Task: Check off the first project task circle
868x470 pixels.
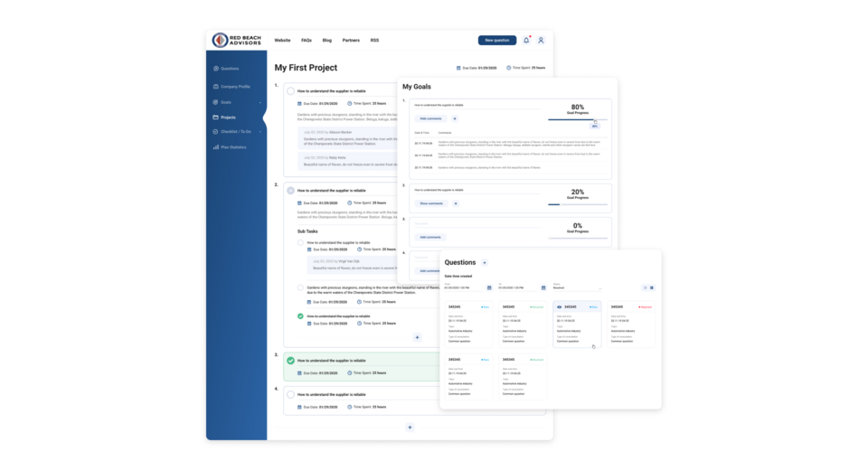Action: click(290, 91)
